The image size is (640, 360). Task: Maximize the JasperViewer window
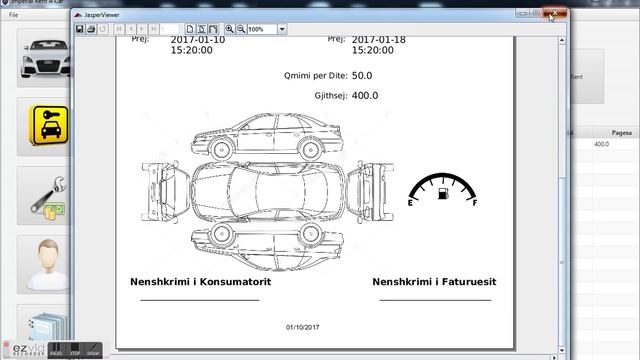click(x=536, y=13)
